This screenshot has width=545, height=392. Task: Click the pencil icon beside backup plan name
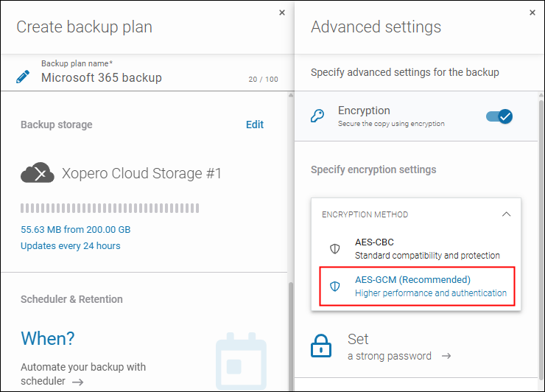coord(23,77)
